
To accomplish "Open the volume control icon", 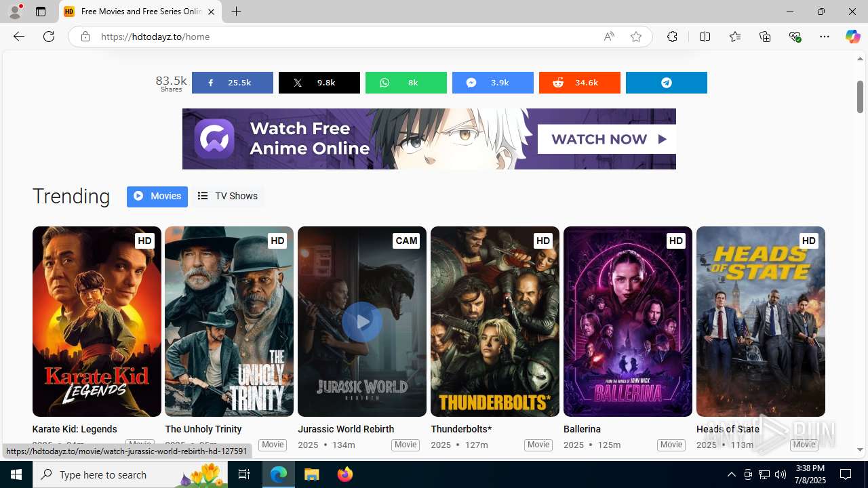I will coord(781,474).
